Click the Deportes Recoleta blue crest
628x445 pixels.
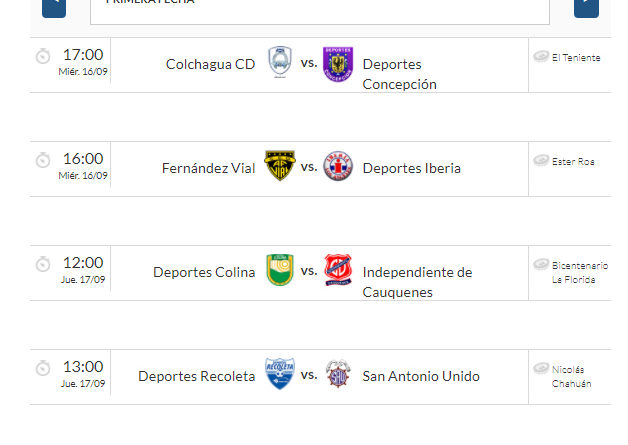(280, 373)
